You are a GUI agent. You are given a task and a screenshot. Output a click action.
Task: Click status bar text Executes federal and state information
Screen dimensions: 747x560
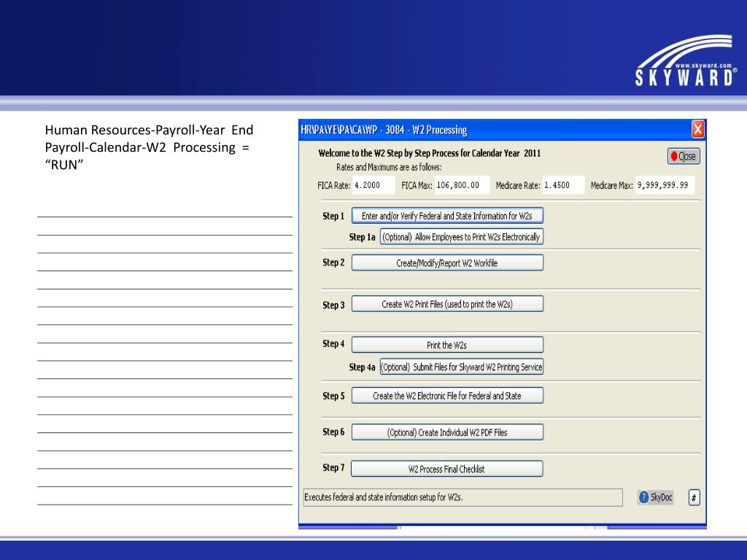[x=384, y=497]
